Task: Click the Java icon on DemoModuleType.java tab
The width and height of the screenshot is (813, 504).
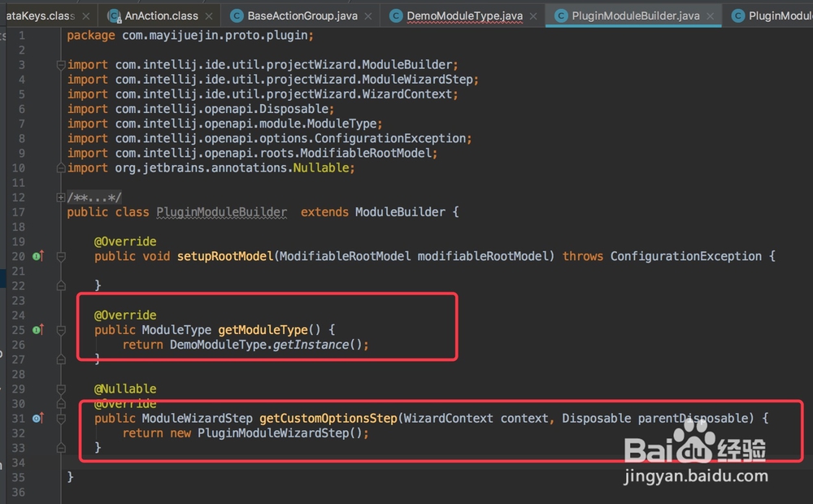Action: tap(395, 15)
